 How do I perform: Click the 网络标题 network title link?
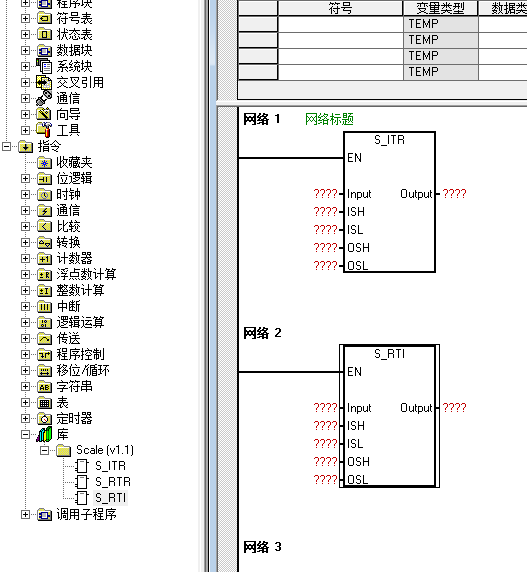329,119
